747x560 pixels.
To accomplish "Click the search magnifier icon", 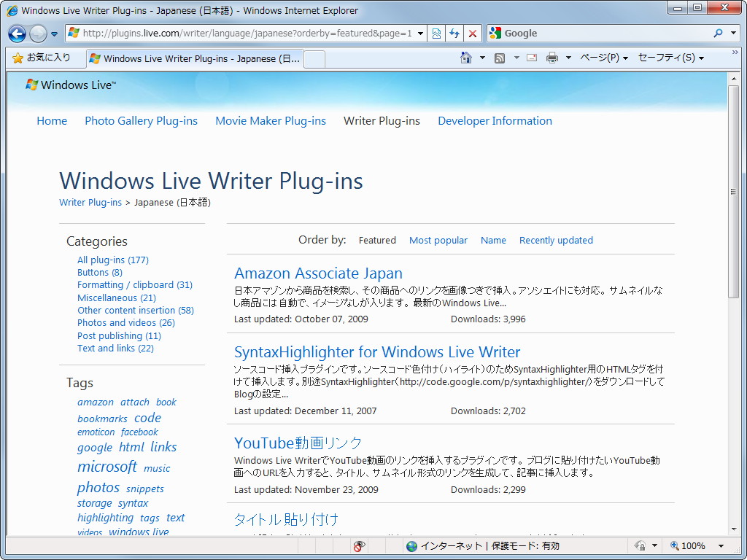I will pos(719,34).
